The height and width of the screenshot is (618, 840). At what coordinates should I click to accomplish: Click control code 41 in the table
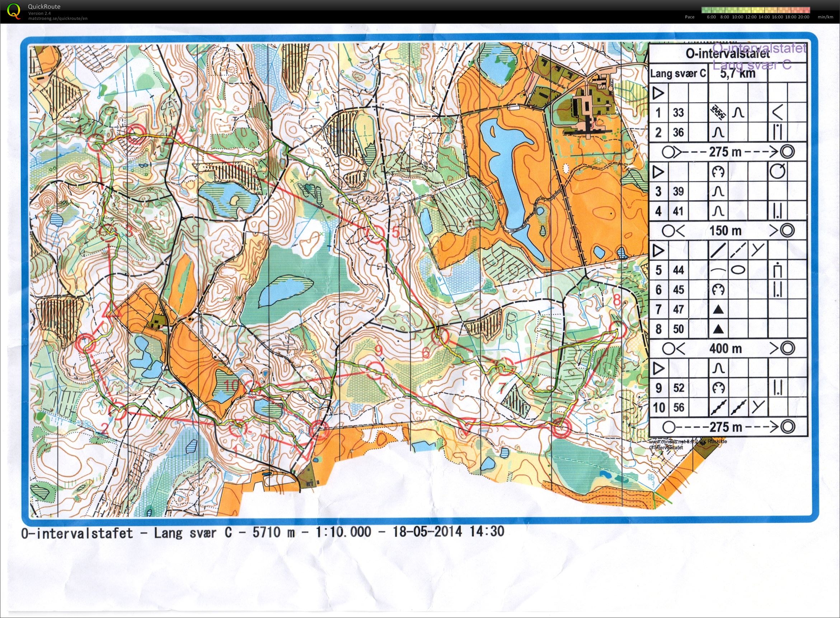pyautogui.click(x=678, y=212)
